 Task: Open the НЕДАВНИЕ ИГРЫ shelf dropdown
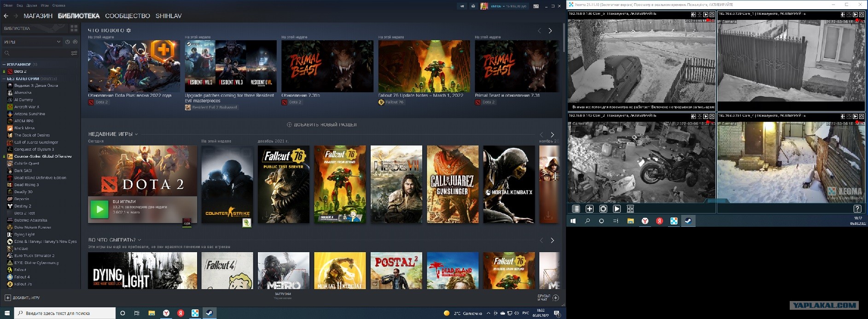coord(136,134)
